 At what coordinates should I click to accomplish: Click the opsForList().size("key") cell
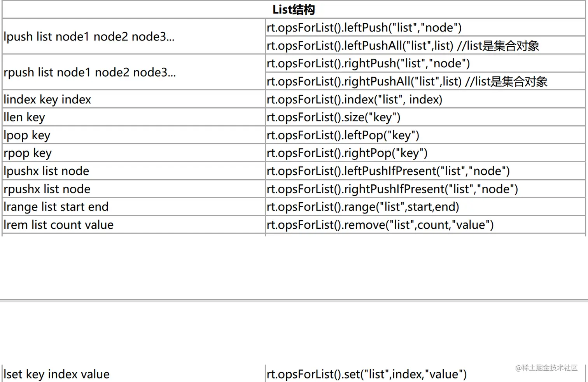coord(333,117)
